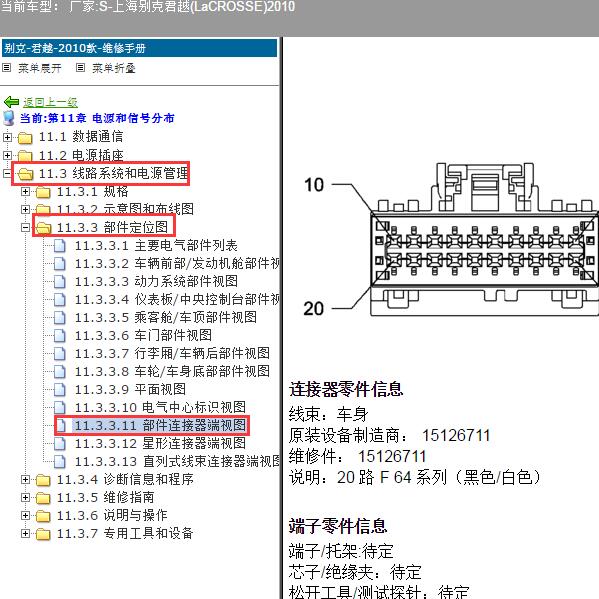
Task: Open 11.3.3.5 乘客舱/车顶部件视图 page
Action: (166, 317)
